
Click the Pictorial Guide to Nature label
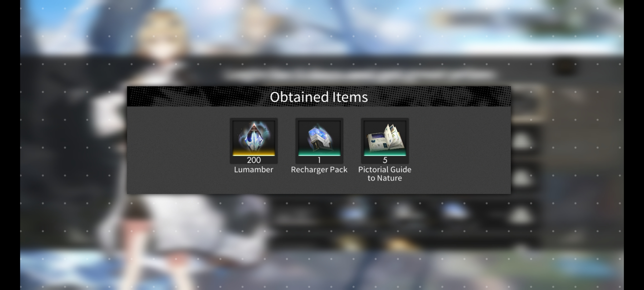click(385, 174)
